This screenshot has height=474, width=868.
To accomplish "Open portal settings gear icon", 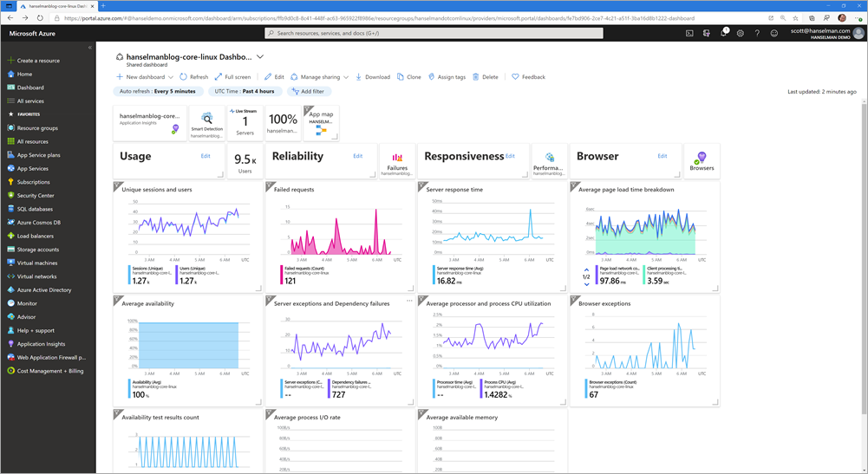I will tap(740, 33).
